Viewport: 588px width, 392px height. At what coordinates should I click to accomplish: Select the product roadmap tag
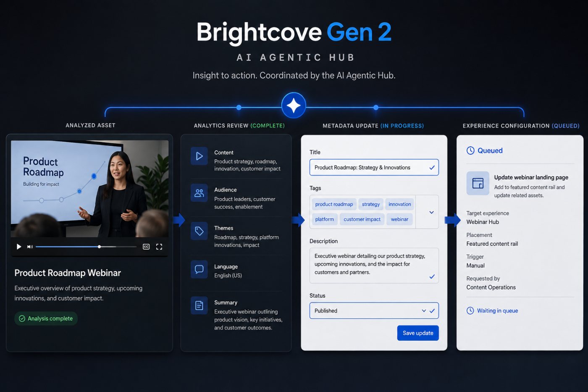[334, 204]
